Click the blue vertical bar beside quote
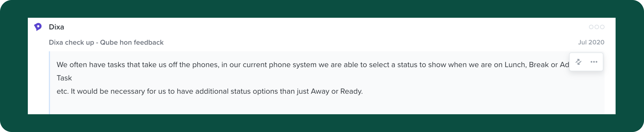This screenshot has height=132, width=644. click(x=50, y=83)
